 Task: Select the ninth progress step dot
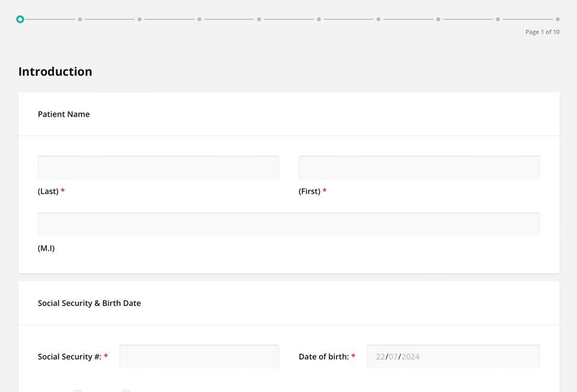coord(498,19)
